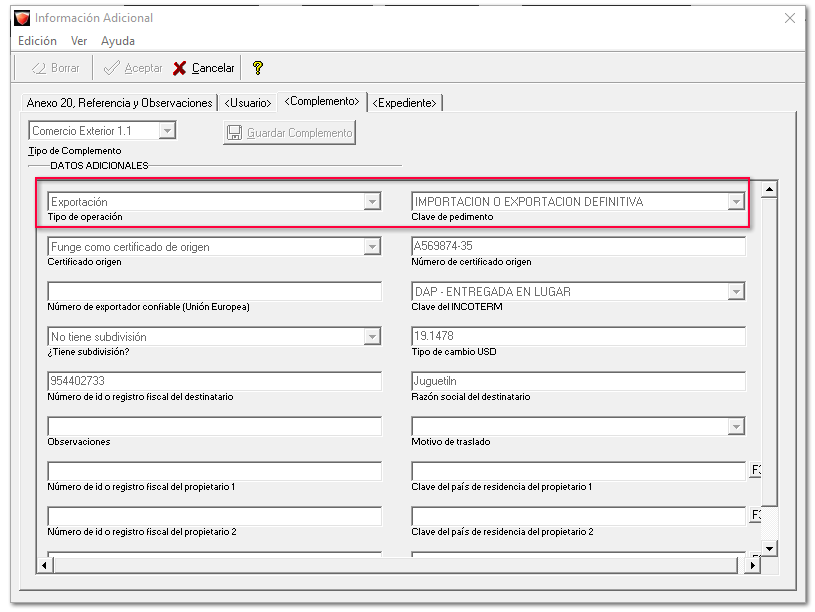Open the Ayuda menu
This screenshot has width=815, height=612.
[x=117, y=41]
